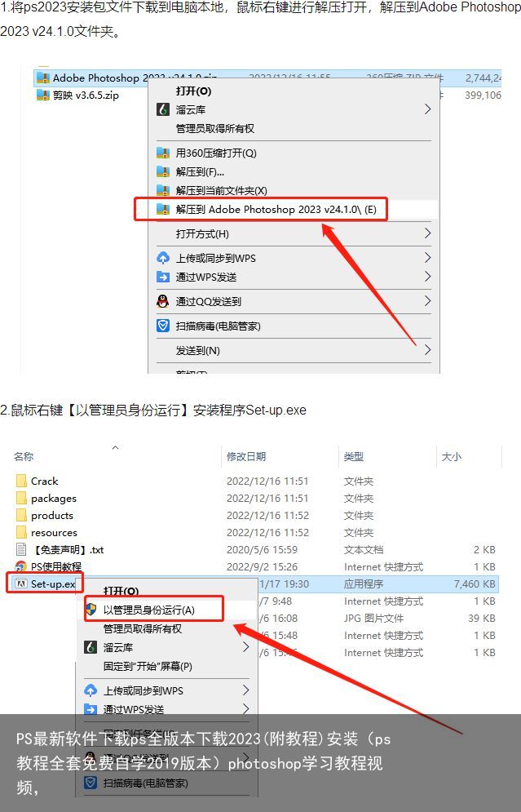Click the Set-up.exe application icon
The image size is (521, 812).
point(21,583)
